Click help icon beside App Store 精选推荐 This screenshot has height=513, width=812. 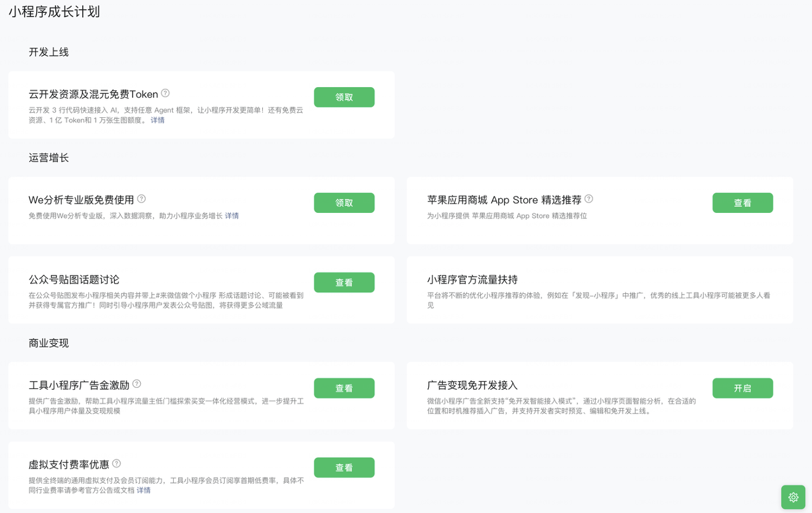coord(589,199)
